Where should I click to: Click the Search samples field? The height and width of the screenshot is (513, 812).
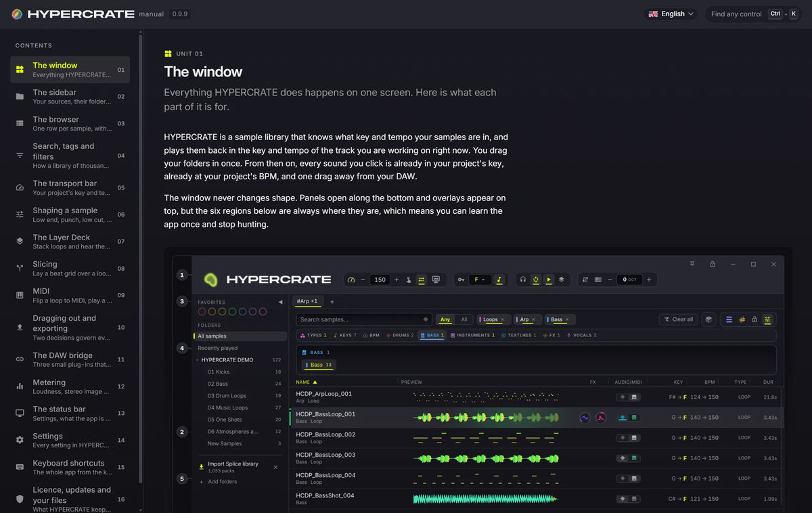point(364,319)
